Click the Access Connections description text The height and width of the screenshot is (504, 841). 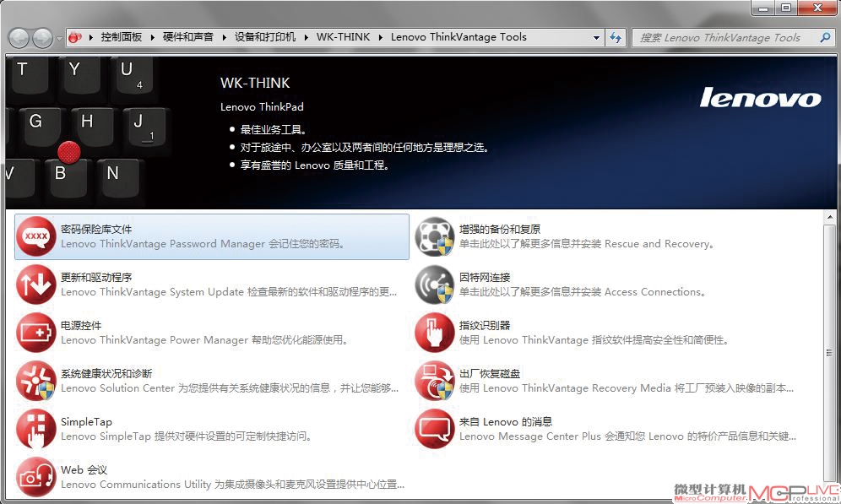click(583, 292)
